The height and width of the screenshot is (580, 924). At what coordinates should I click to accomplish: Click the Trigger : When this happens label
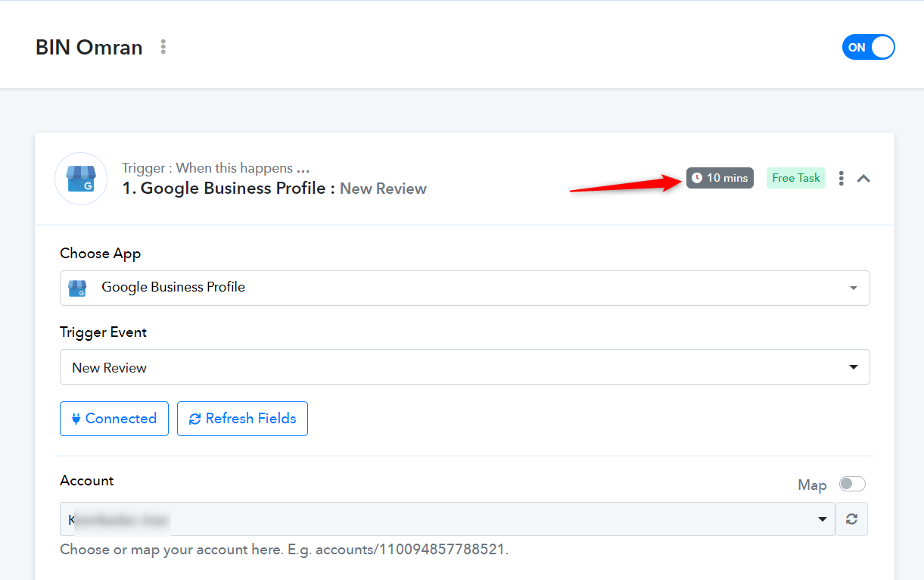tap(216, 168)
